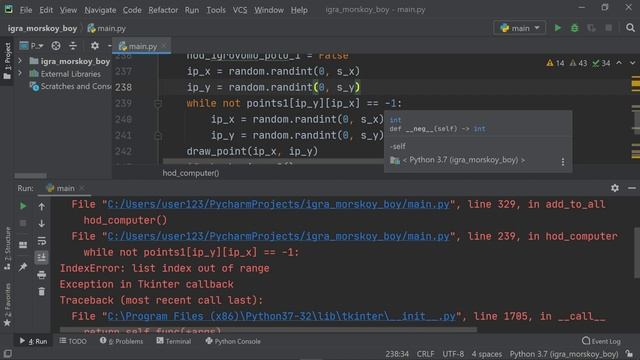Open Search Everywhere magnifier icon
This screenshot has height=360, width=640.
[630, 28]
